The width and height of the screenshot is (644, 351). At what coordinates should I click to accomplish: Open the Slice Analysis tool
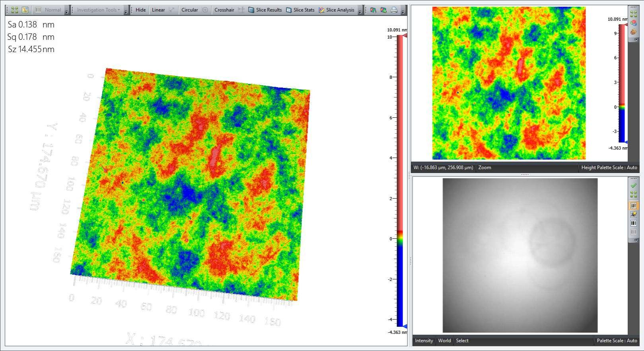click(x=337, y=10)
